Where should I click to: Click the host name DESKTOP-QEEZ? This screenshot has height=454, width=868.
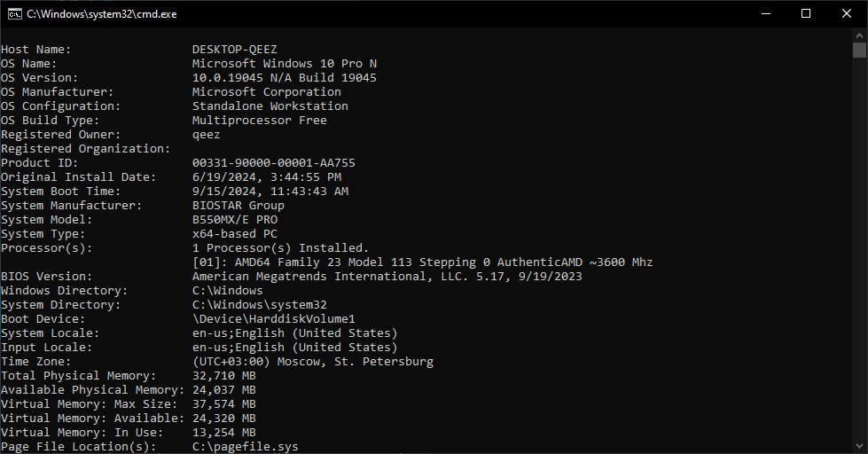235,50
